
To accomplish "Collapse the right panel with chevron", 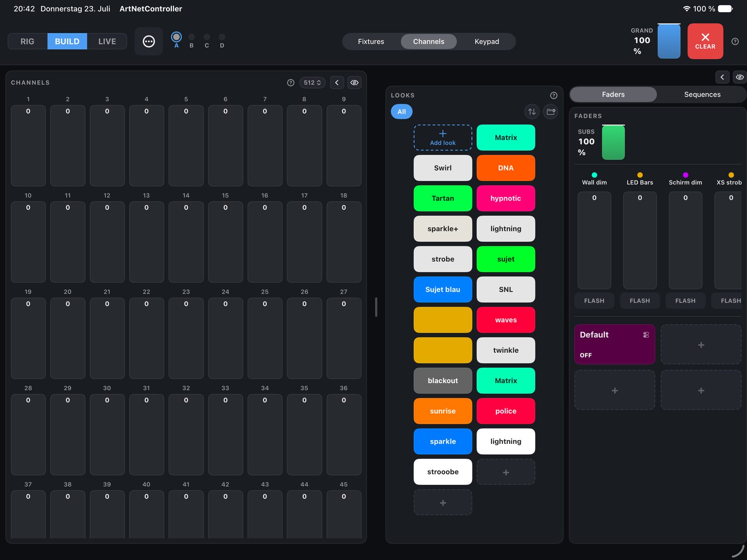I will pyautogui.click(x=722, y=77).
